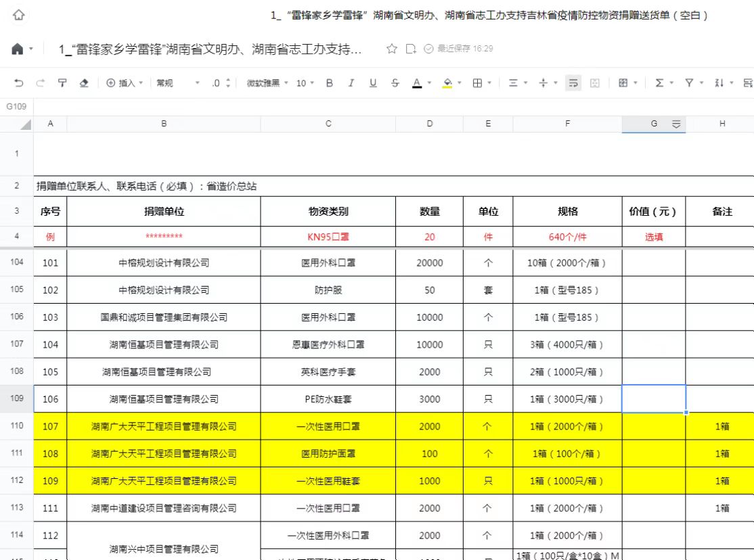The height and width of the screenshot is (560, 754).
Task: Click the home outline icon at top
Action: coord(18,15)
